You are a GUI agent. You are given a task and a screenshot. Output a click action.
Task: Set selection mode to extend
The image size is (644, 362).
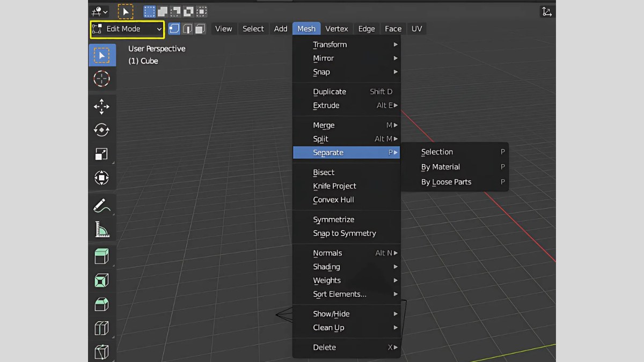point(163,11)
